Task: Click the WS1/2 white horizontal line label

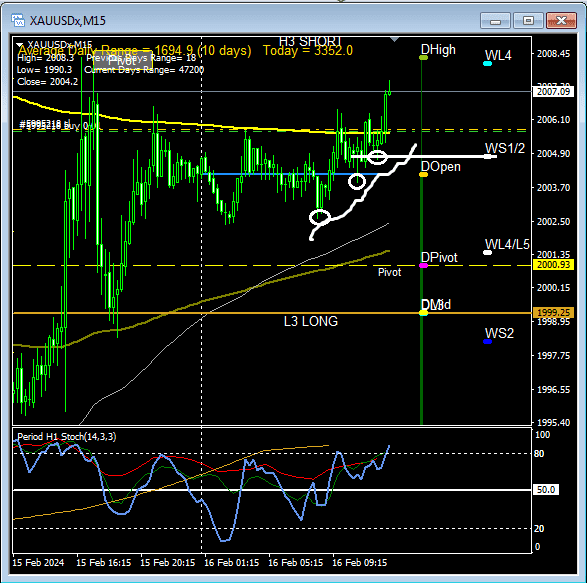Action: point(505,148)
